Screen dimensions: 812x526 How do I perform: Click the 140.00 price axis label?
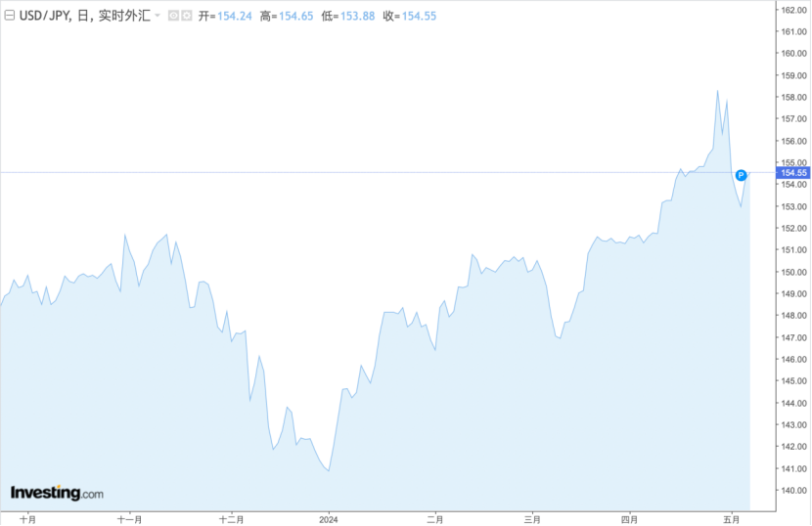(x=793, y=490)
